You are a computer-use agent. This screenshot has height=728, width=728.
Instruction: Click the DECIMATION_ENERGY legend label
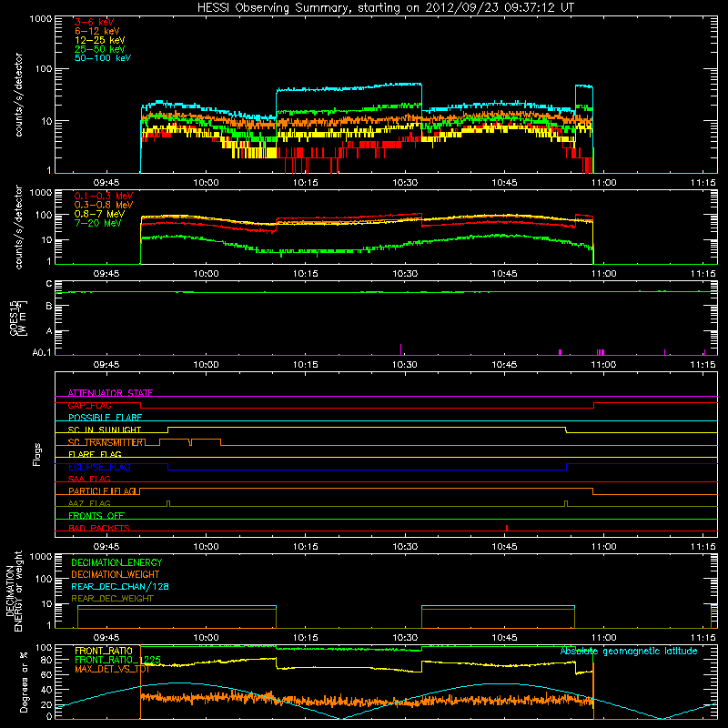coord(116,562)
